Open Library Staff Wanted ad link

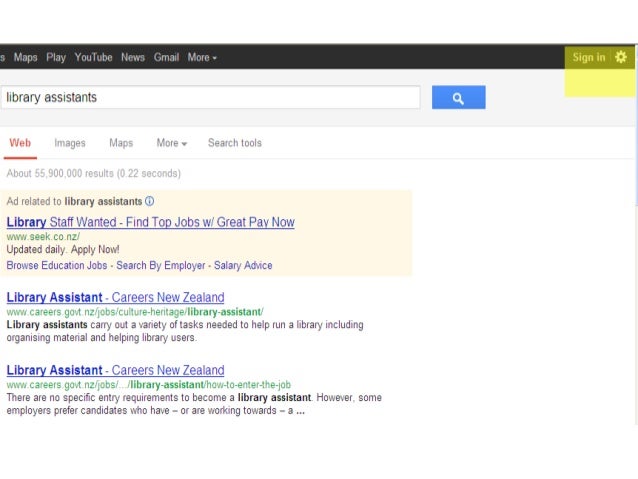pos(151,222)
